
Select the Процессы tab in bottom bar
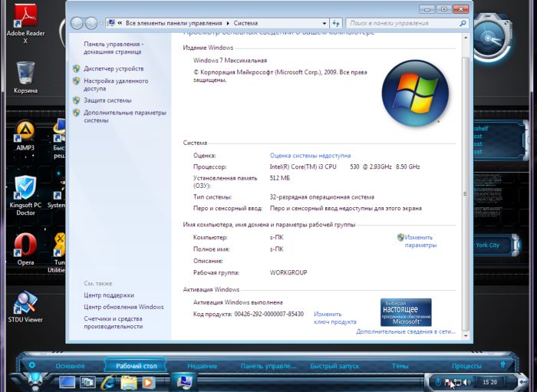click(x=466, y=366)
